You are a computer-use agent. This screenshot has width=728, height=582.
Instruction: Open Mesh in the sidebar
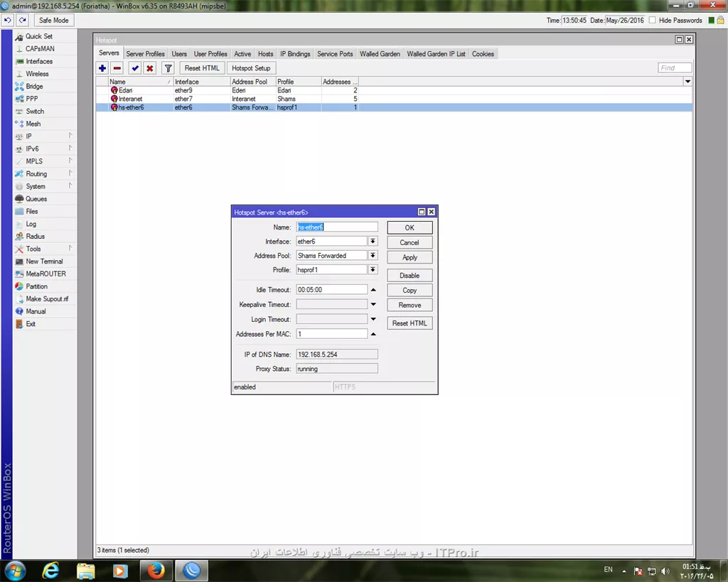coord(45,124)
